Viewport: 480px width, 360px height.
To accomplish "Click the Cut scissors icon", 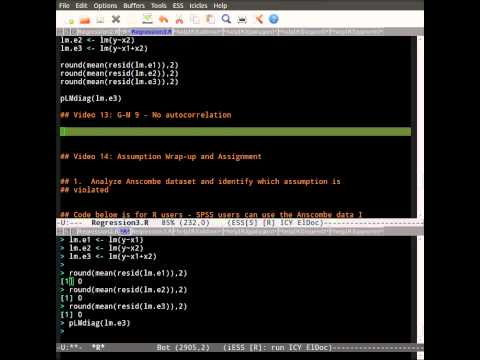I will (x=179, y=20).
